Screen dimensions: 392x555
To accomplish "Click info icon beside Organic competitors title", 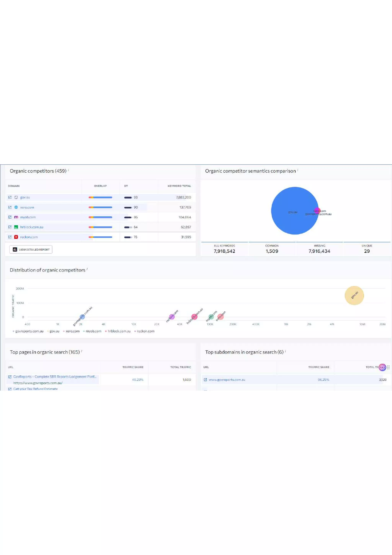I will tap(68, 170).
